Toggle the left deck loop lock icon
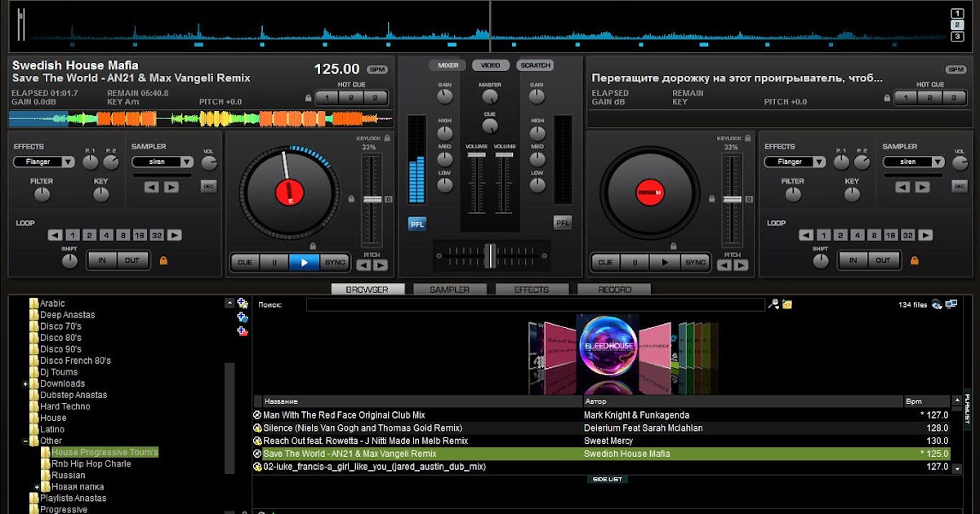This screenshot has width=980, height=514. (163, 261)
